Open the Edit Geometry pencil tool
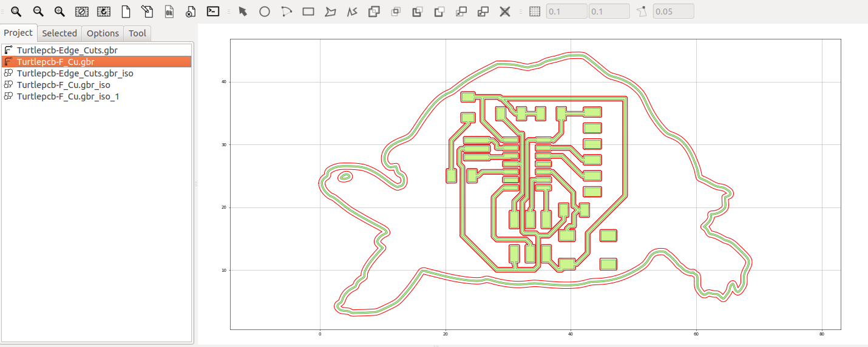This screenshot has width=868, height=347. point(147,11)
